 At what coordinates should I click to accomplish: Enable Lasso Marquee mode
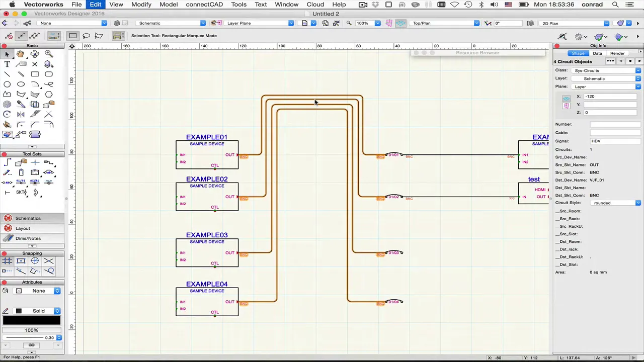point(86,36)
